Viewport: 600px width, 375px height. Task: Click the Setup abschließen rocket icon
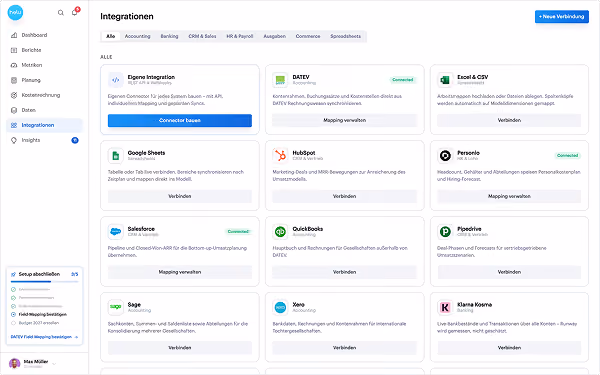click(x=14, y=274)
